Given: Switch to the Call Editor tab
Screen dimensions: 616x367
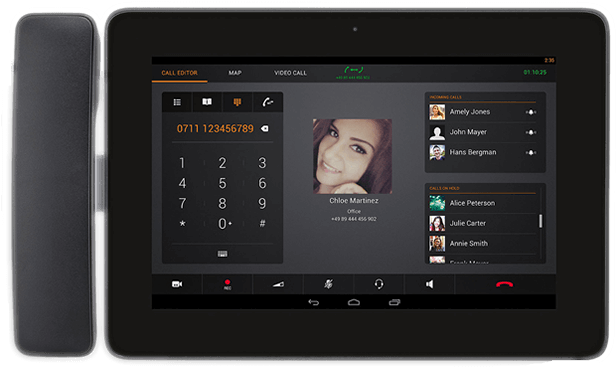Looking at the screenshot, I should pyautogui.click(x=180, y=73).
